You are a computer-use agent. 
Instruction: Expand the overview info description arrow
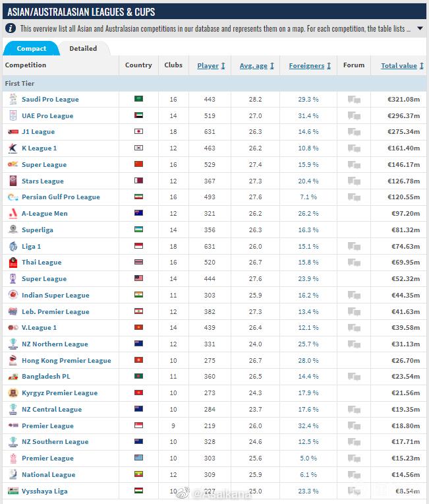420,28
